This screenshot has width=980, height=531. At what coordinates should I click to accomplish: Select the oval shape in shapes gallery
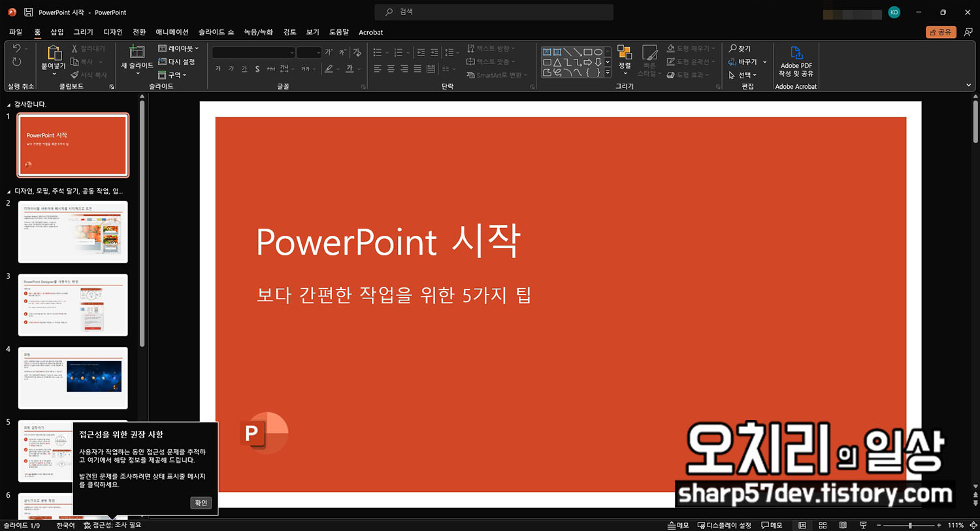point(598,52)
